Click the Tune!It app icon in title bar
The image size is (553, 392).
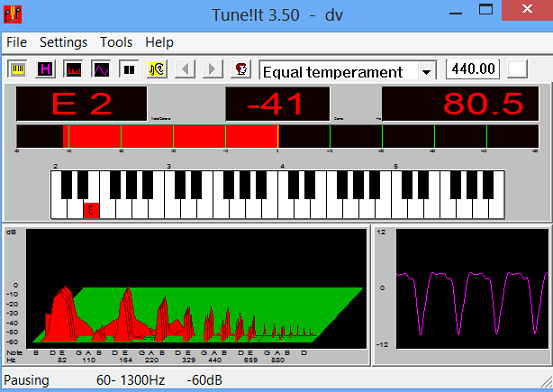pos(13,15)
